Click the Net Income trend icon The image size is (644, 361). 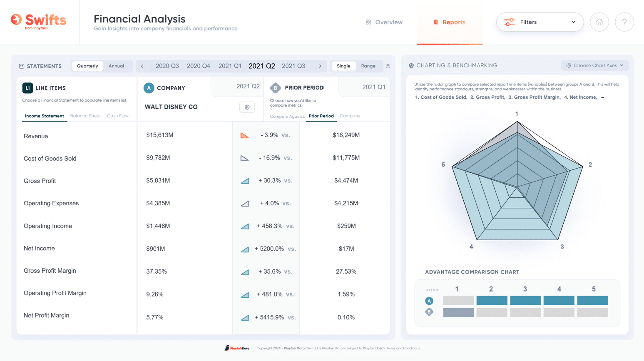point(245,249)
